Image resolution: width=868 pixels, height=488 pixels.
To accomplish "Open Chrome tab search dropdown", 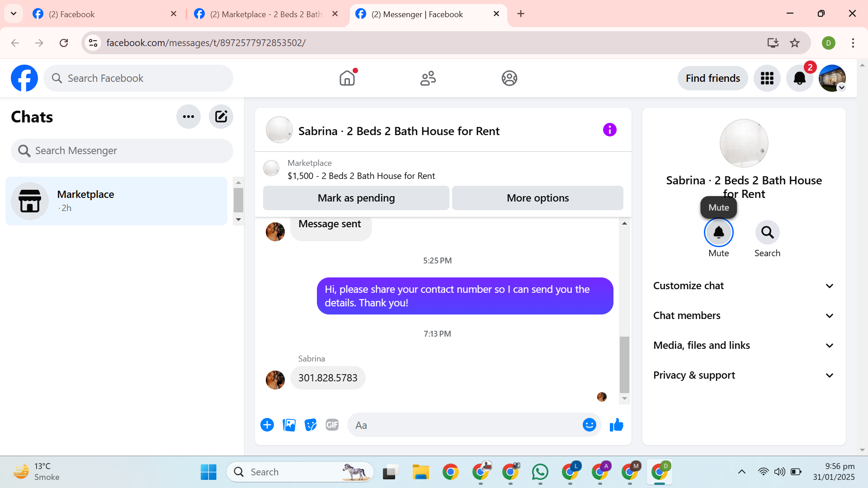I will coord(14,14).
